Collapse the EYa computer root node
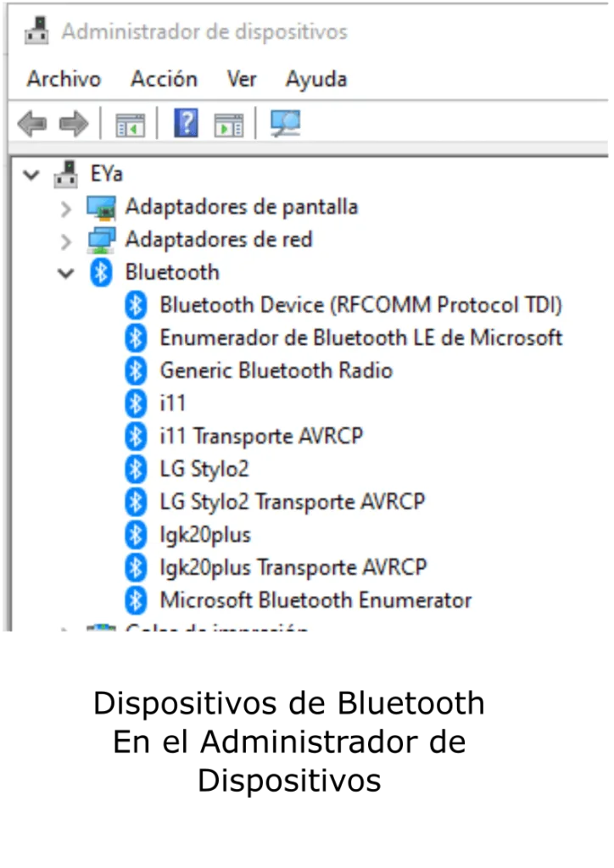The width and height of the screenshot is (614, 868). pyautogui.click(x=31, y=175)
